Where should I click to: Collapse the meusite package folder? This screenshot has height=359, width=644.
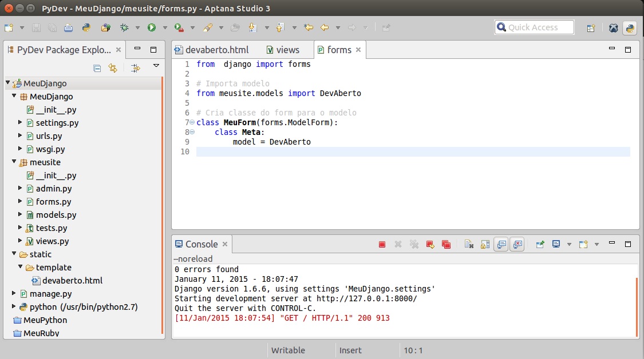click(14, 162)
